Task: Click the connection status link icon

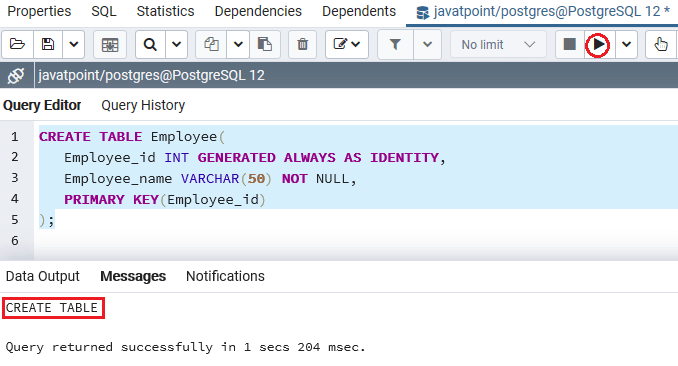Action: coord(16,76)
